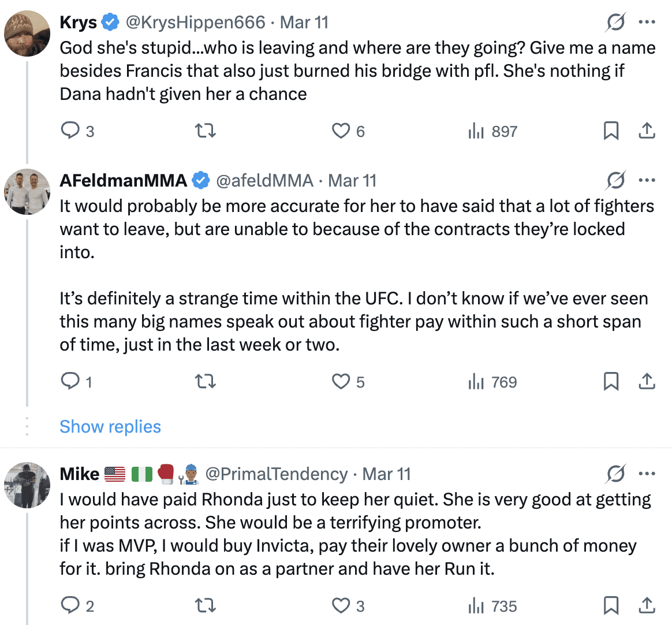Like Mike's tweet about Rhonda
This screenshot has width=672, height=625.
click(341, 606)
